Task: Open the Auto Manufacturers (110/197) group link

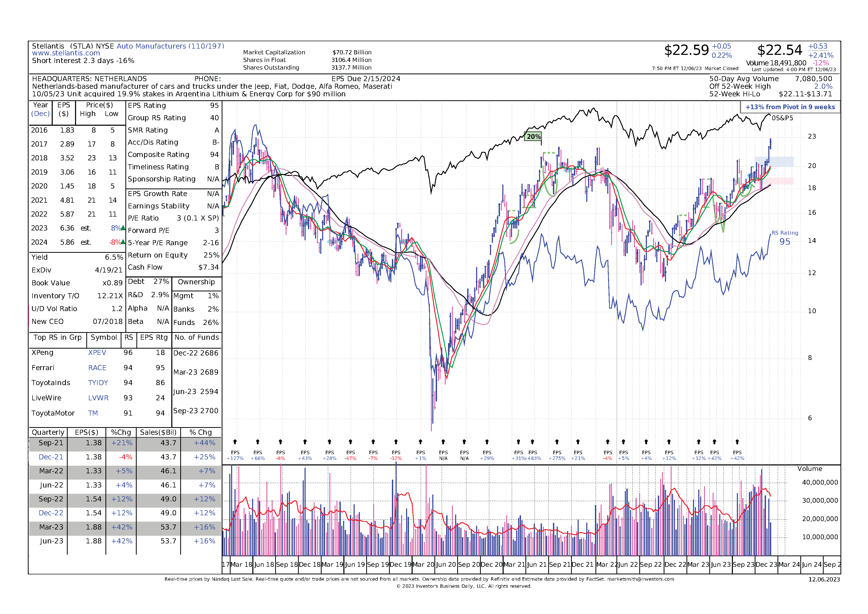Action: [x=170, y=46]
